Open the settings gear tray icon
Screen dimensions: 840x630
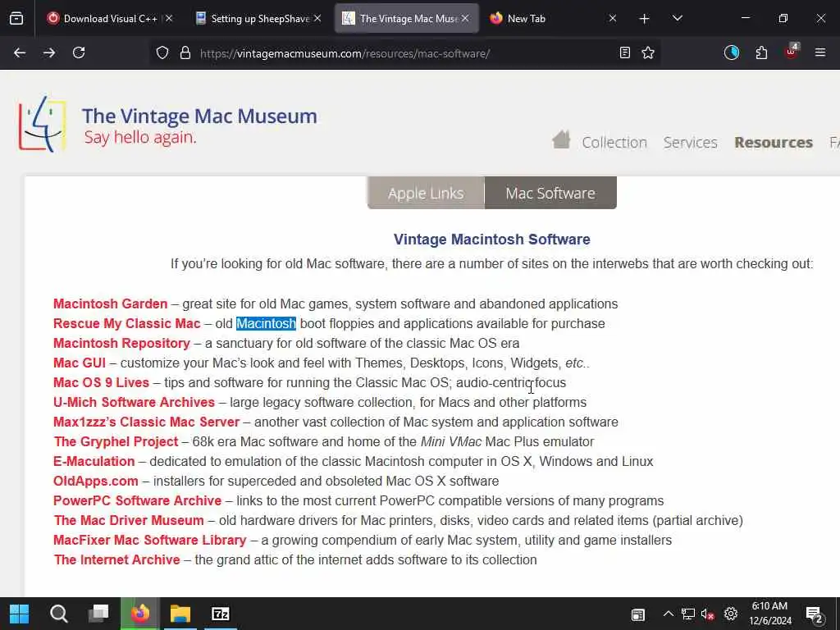[x=731, y=614]
